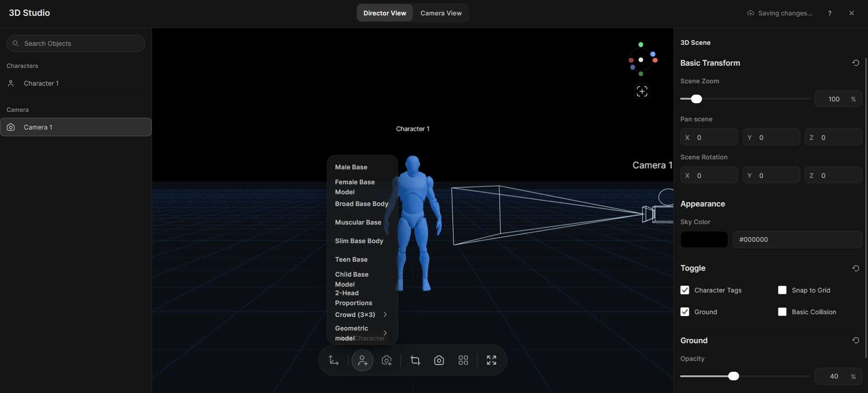This screenshot has width=868, height=393.
Task: Select the crop frame tool
Action: [x=415, y=360]
